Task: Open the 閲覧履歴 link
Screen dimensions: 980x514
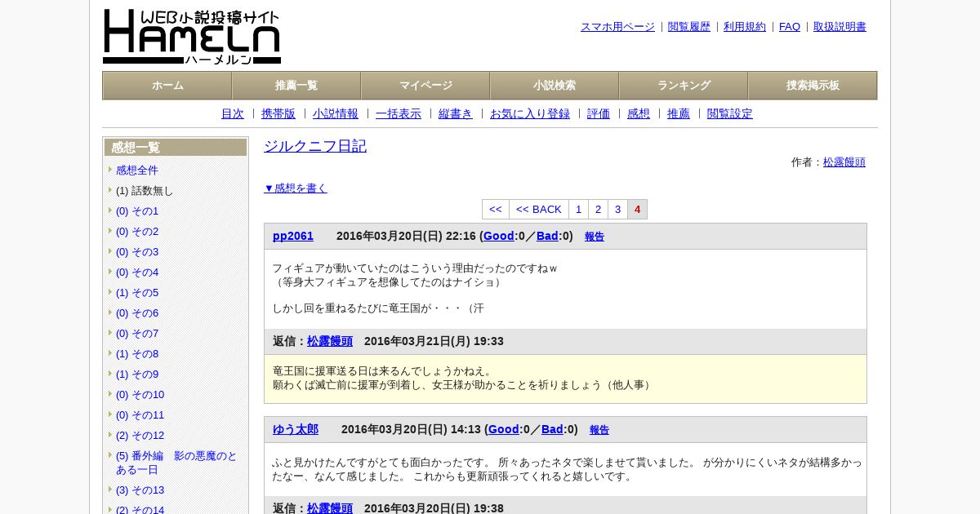Action: click(x=689, y=27)
